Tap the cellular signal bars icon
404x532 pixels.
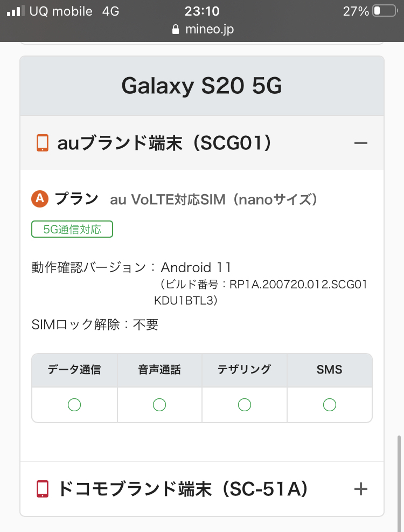click(16, 11)
